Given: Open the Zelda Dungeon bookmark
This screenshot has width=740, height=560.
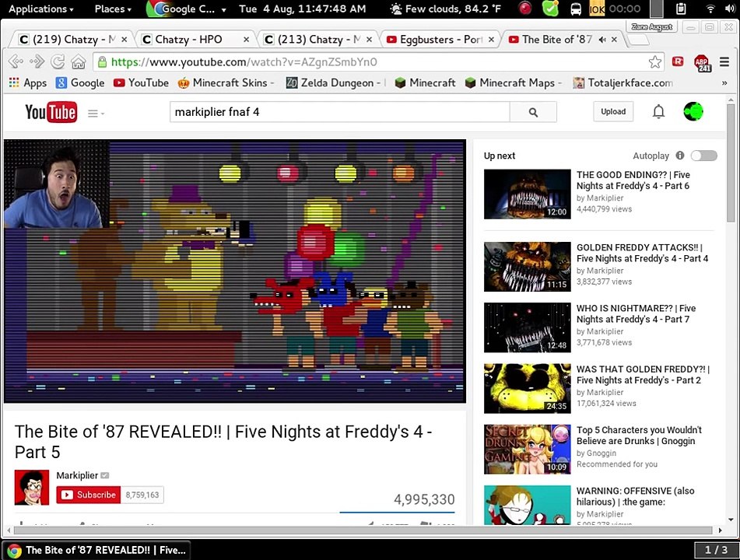Looking at the screenshot, I should [335, 82].
